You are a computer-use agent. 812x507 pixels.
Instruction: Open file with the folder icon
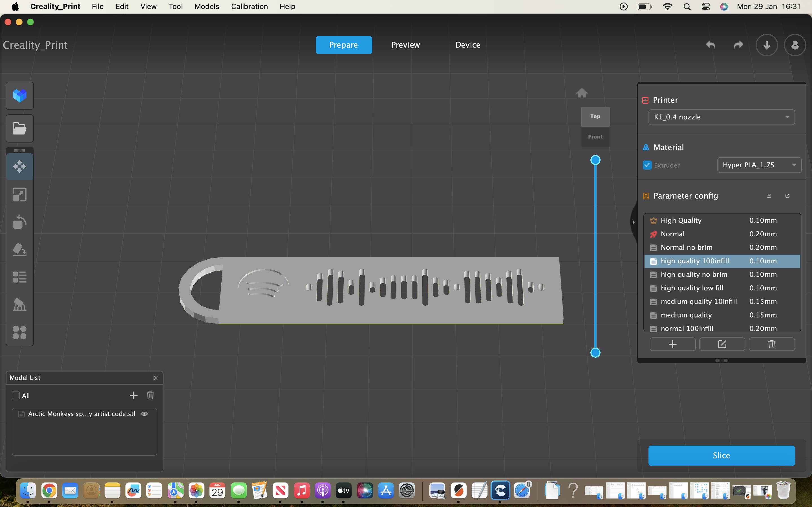[19, 128]
